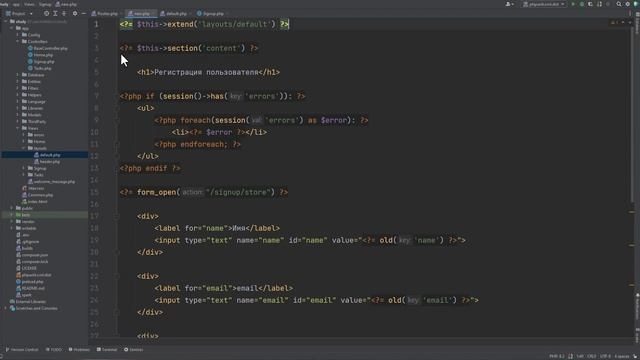
Task: Click the indent spaces status bar entry
Action: (622, 356)
